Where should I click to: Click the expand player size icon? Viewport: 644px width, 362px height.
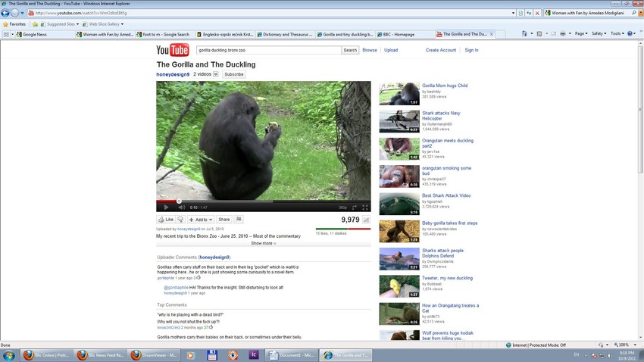pos(355,207)
